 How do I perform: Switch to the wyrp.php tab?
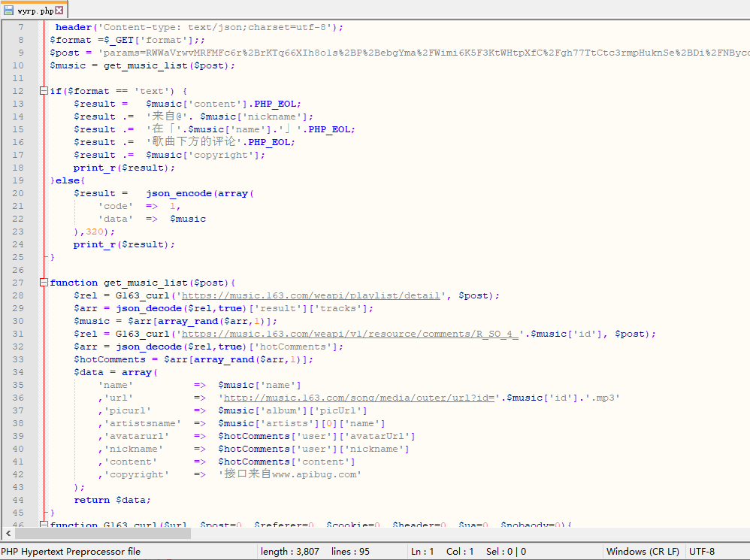35,11
